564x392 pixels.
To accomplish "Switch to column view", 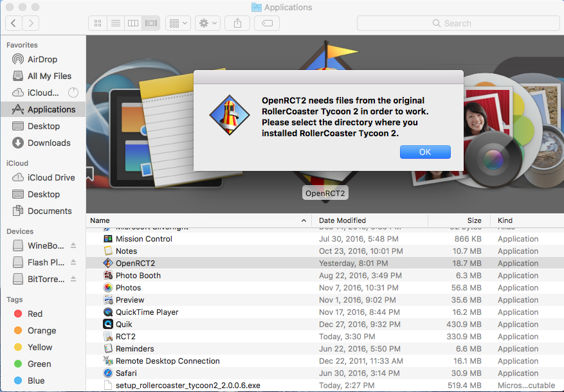I will pos(133,23).
